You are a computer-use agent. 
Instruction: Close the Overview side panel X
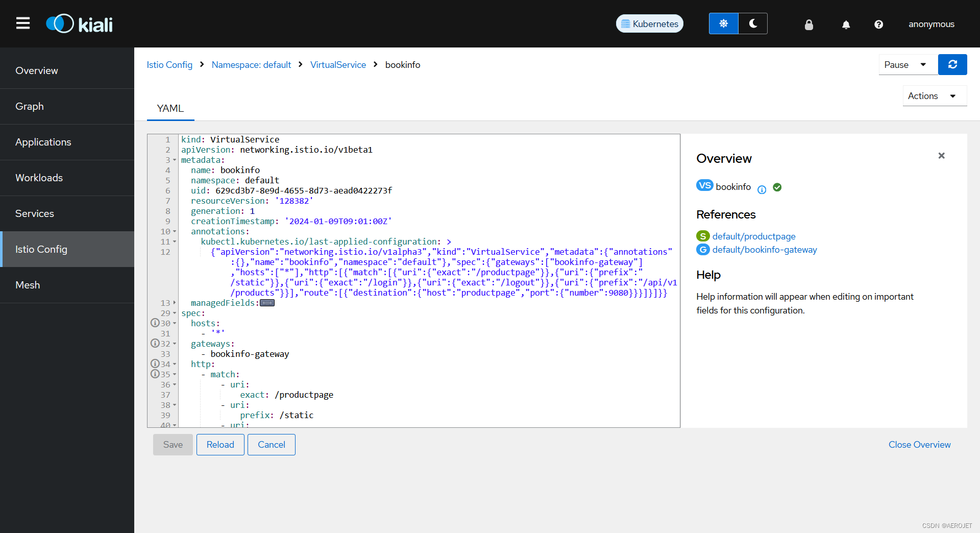coord(942,156)
